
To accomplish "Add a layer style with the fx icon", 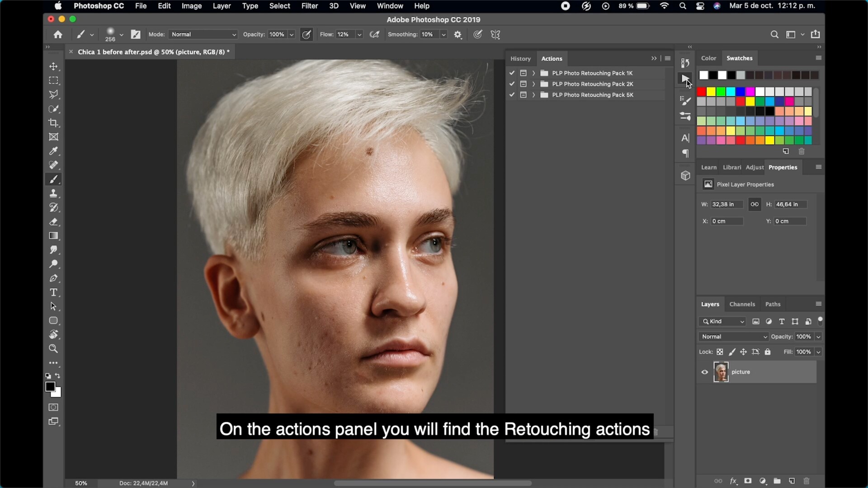I will 734,481.
